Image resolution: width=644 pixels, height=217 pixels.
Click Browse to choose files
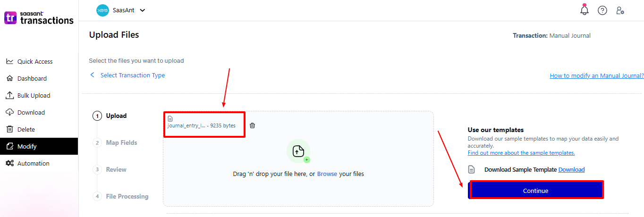click(x=327, y=174)
